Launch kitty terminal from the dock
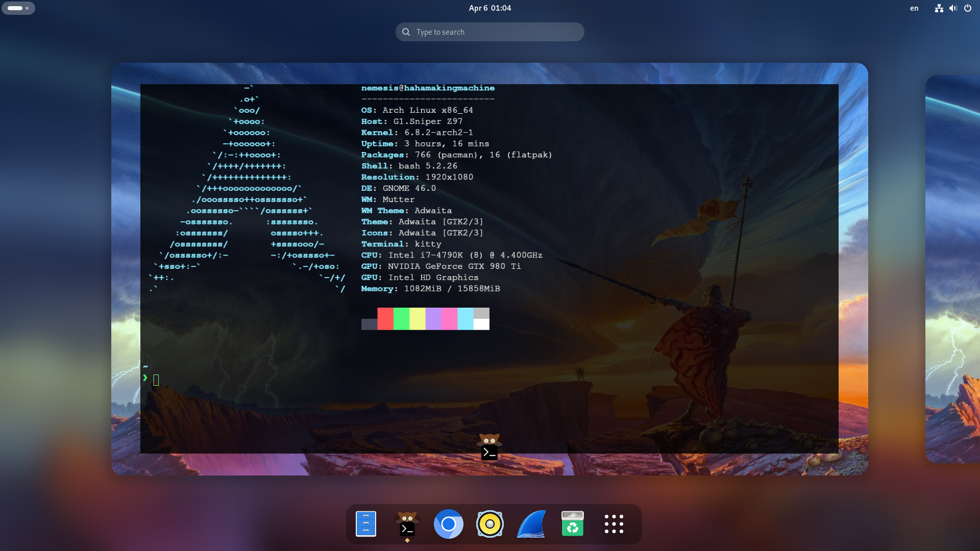Image resolution: width=980 pixels, height=551 pixels. click(407, 524)
